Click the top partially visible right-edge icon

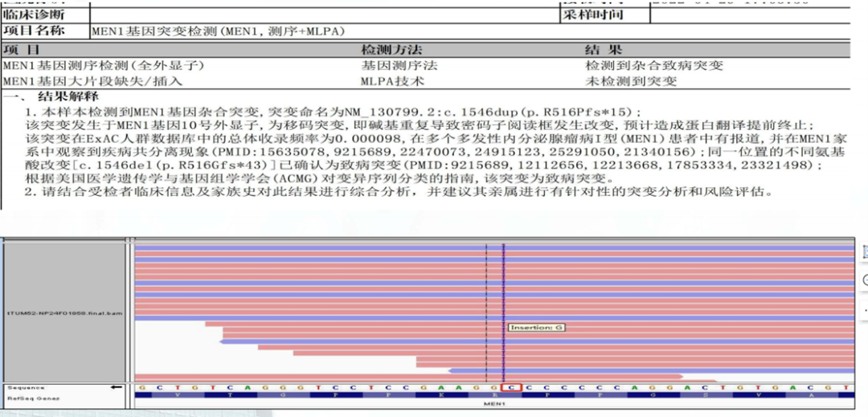pos(864,251)
